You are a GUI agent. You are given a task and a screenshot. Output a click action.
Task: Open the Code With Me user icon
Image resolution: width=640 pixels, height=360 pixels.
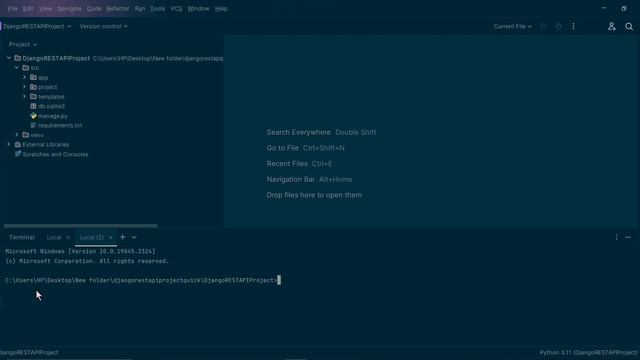click(611, 27)
